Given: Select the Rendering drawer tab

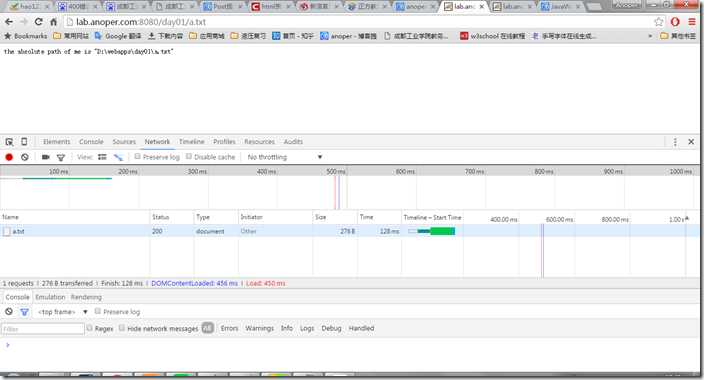Looking at the screenshot, I should (86, 297).
